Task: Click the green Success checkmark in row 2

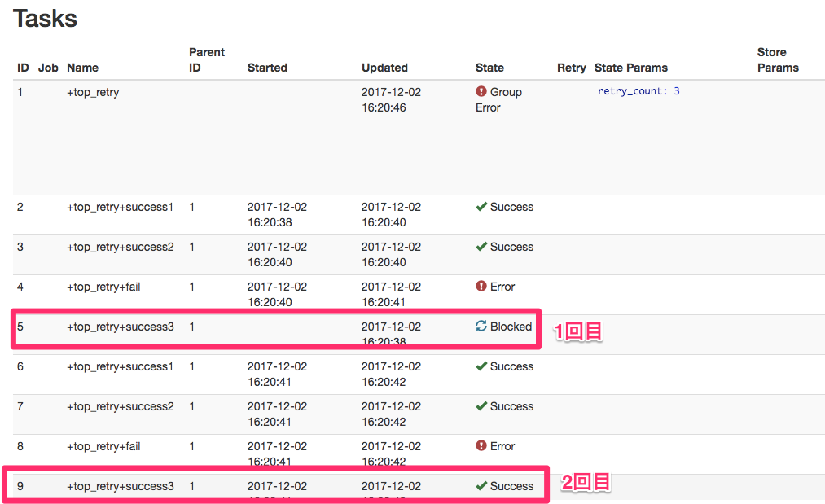Action: point(481,207)
